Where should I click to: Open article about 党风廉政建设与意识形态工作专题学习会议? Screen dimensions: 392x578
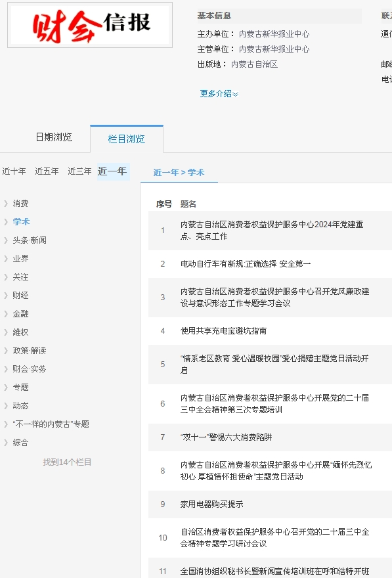pyautogui.click(x=275, y=298)
